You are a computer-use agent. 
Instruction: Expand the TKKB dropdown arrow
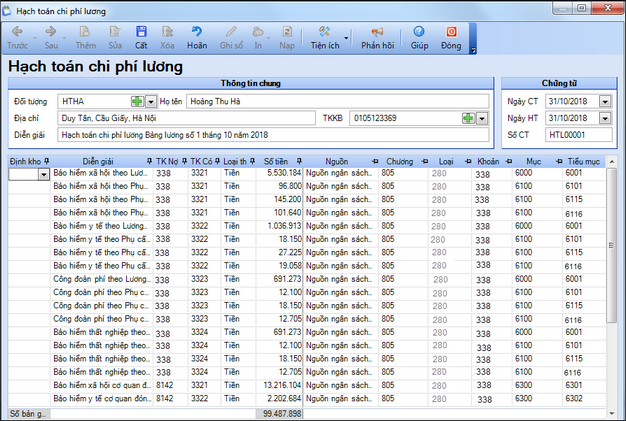pyautogui.click(x=482, y=119)
